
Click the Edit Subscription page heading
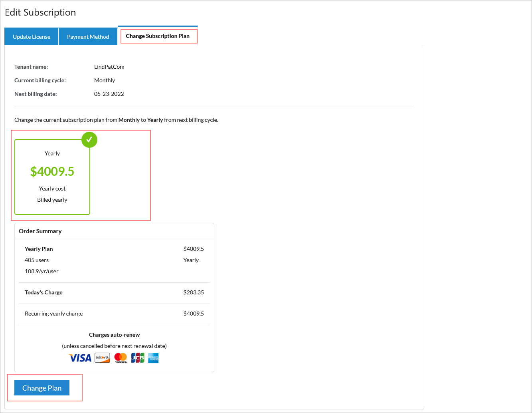tap(40, 12)
